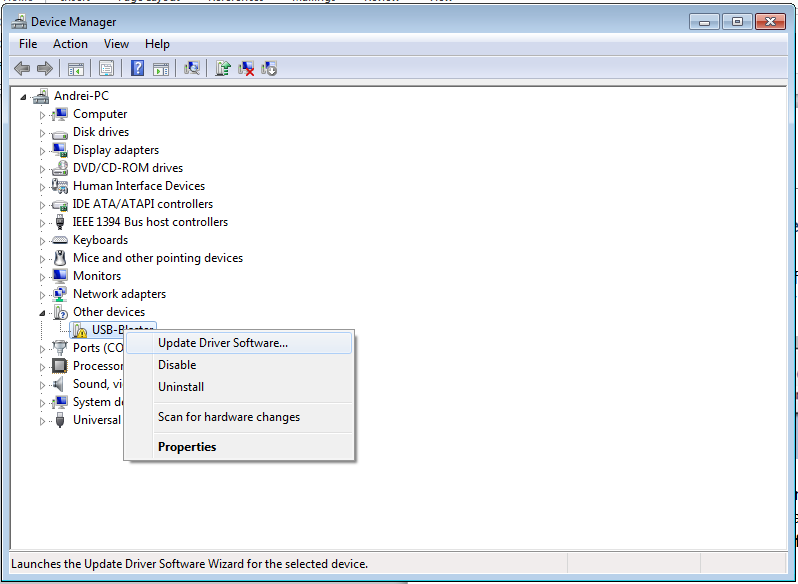Click the Disable device toolbar icon
798x584 pixels.
[269, 68]
